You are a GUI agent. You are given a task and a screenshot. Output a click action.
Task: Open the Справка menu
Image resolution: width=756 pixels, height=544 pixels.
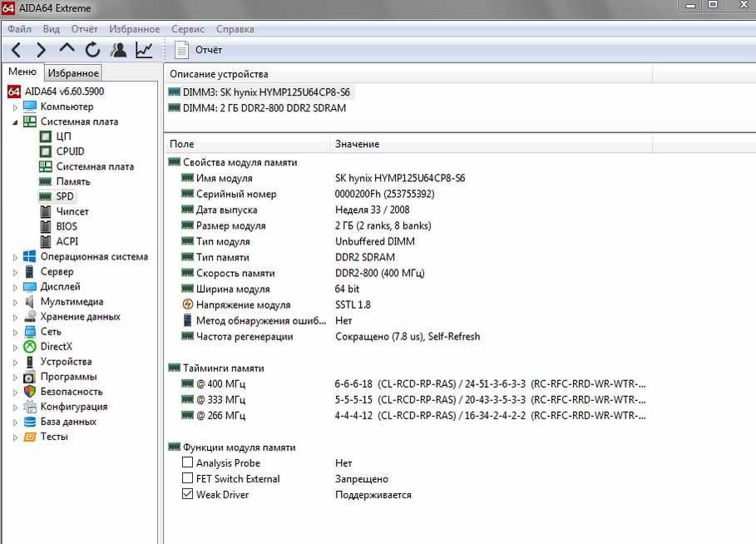(235, 29)
